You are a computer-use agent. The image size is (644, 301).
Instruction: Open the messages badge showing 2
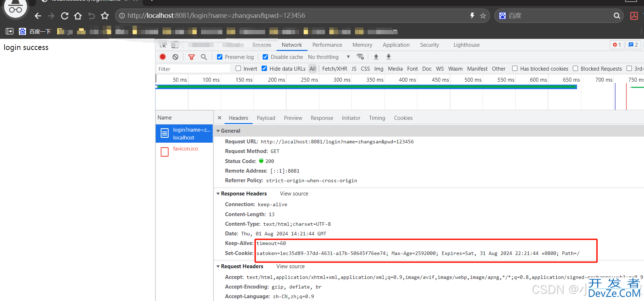point(633,45)
